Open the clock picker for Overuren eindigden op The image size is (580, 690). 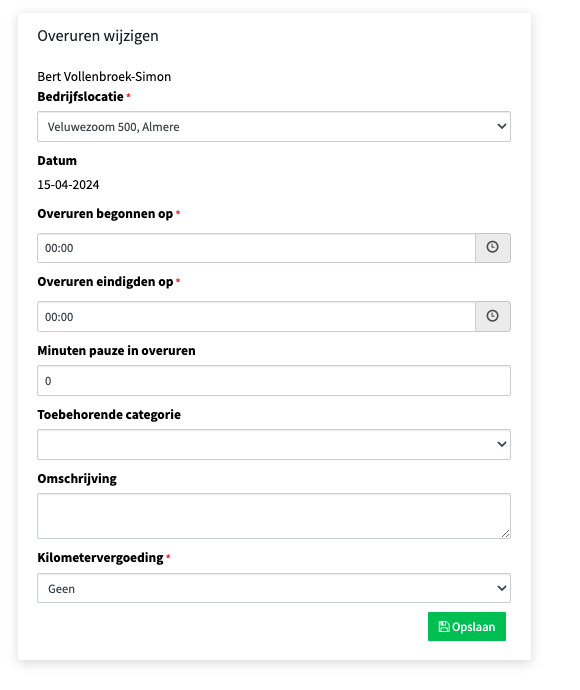coord(493,316)
